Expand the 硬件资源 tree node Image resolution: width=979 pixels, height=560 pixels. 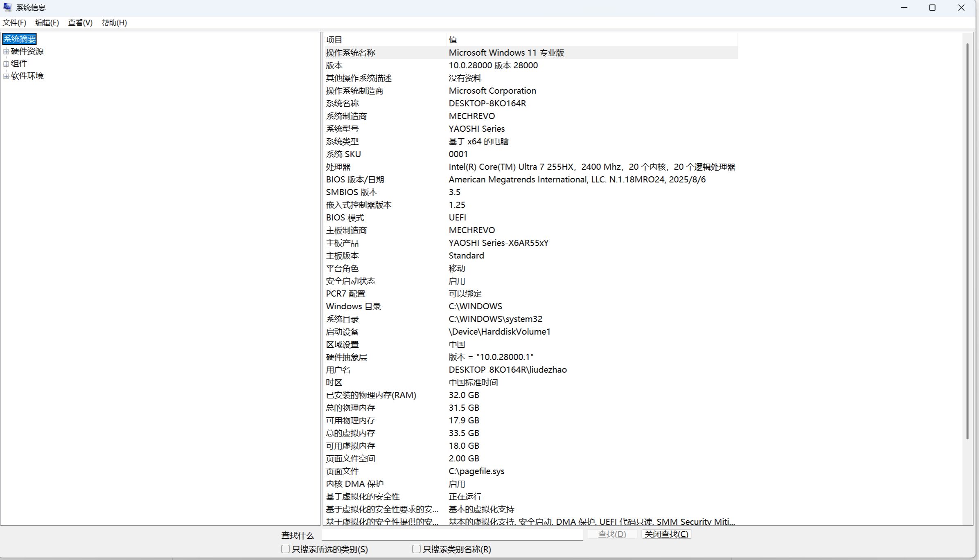[6, 52]
